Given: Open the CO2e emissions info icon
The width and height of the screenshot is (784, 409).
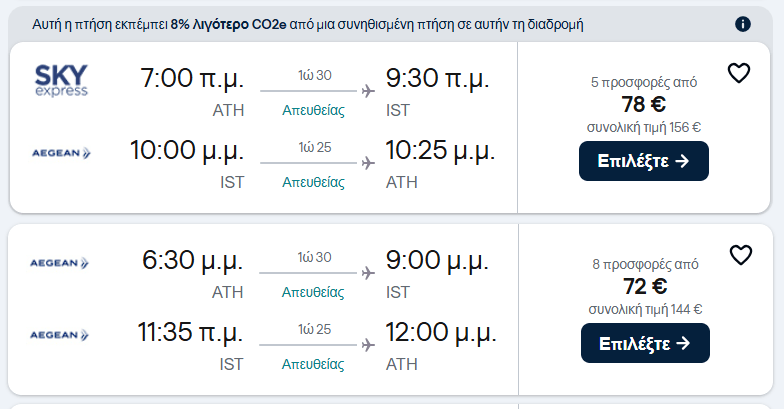Looking at the screenshot, I should (742, 24).
